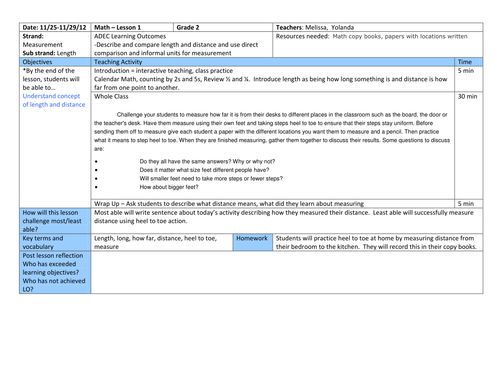Click the ADEC Learning Outcomes text
500x386 pixels.
[130, 36]
